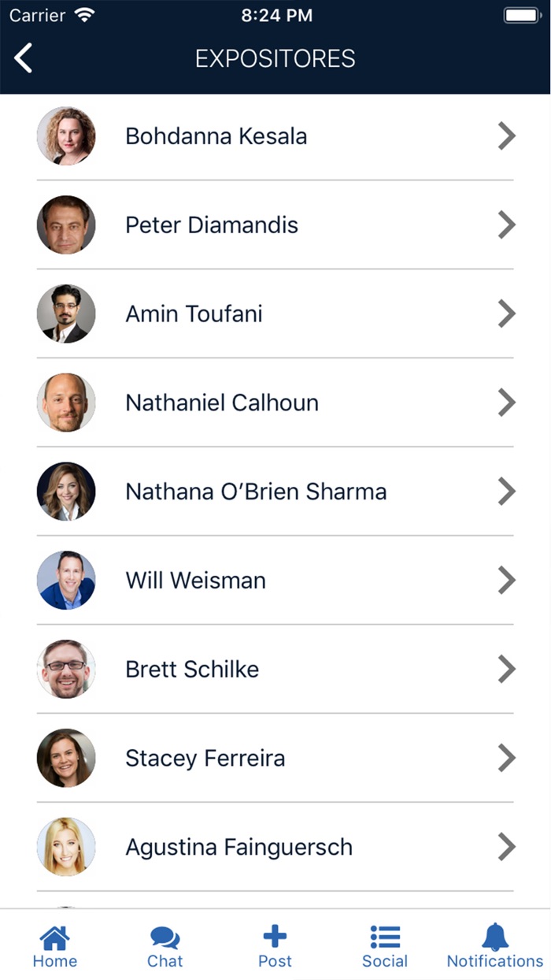Image resolution: width=551 pixels, height=980 pixels.
Task: Expand the Peter Diamandis chevron
Action: pos(506,225)
